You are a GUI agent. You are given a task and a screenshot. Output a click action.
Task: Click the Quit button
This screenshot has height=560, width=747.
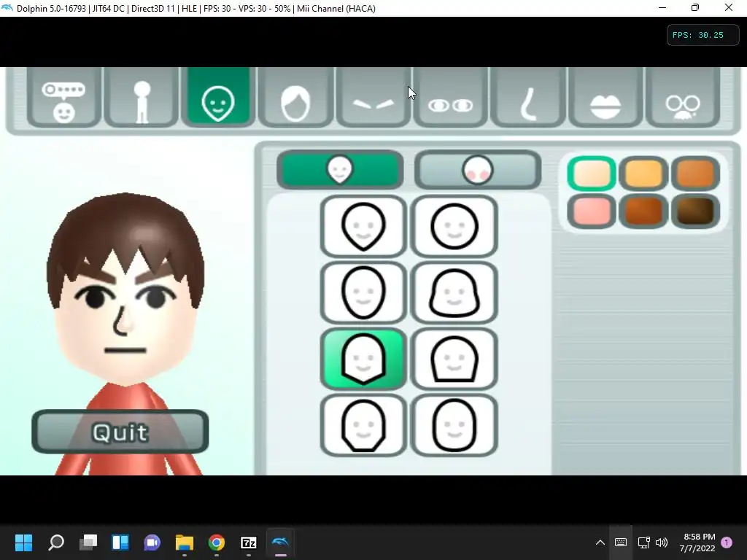(120, 432)
